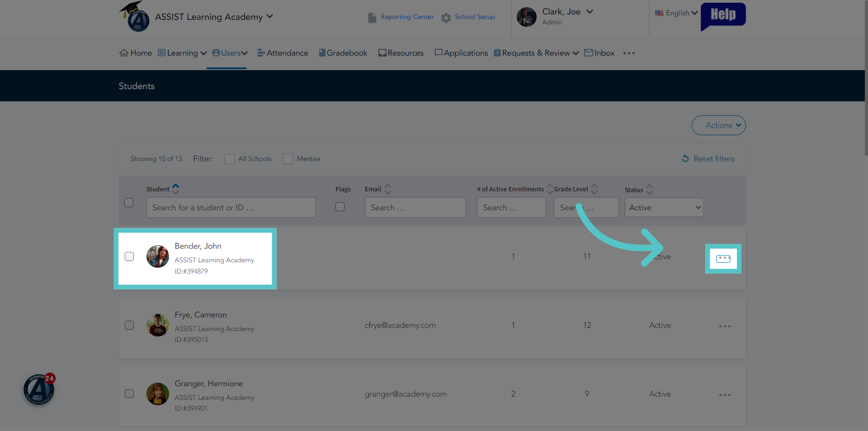Open the ASSIST floating badge with 24 notifications
Viewport: 868px width, 431px height.
(x=39, y=389)
